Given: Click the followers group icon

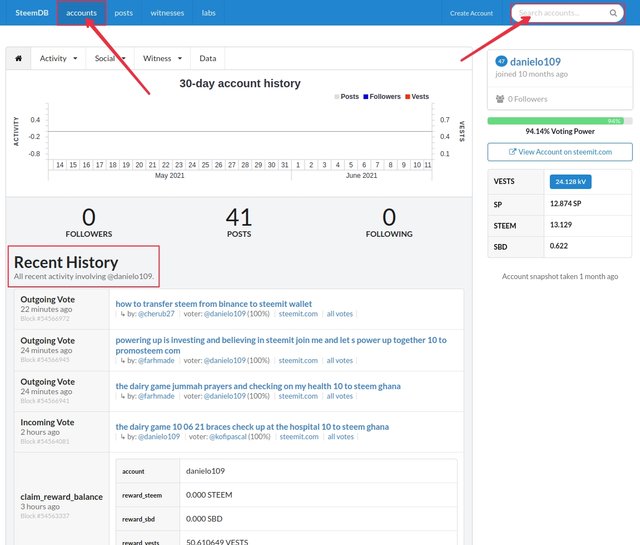Looking at the screenshot, I should coord(500,99).
